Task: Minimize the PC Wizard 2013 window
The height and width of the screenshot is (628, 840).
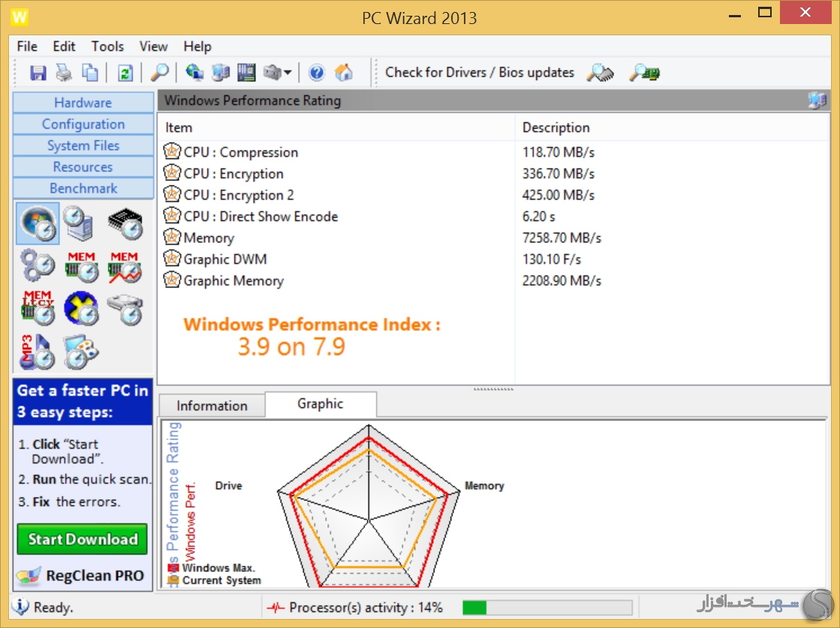Action: click(x=735, y=14)
